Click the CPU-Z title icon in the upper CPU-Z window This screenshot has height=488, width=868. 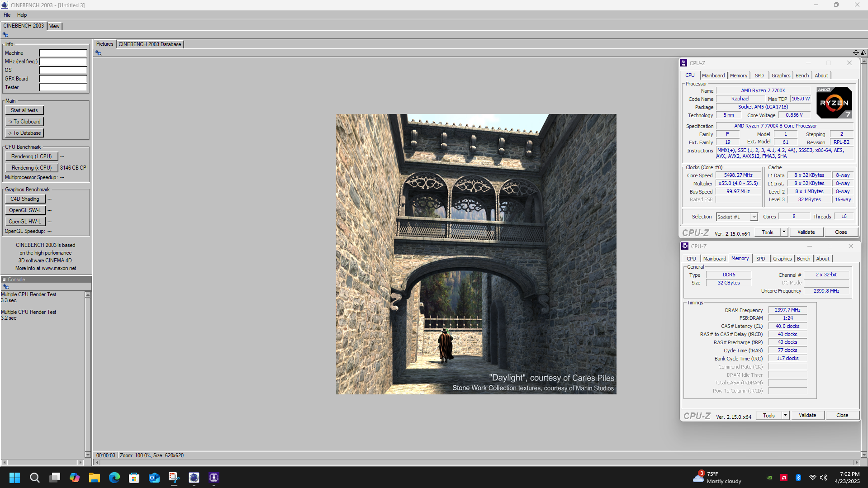tap(683, 63)
